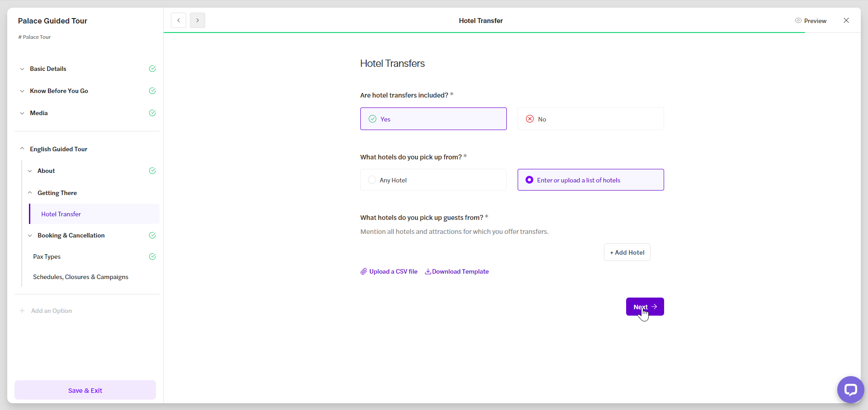Click the red cross icon in the No option

[x=530, y=119]
